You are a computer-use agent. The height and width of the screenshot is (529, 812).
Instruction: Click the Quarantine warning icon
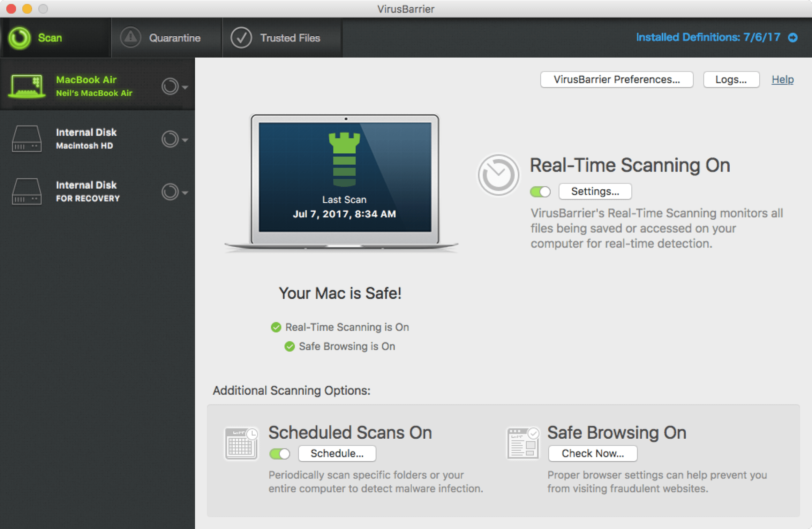coord(130,37)
